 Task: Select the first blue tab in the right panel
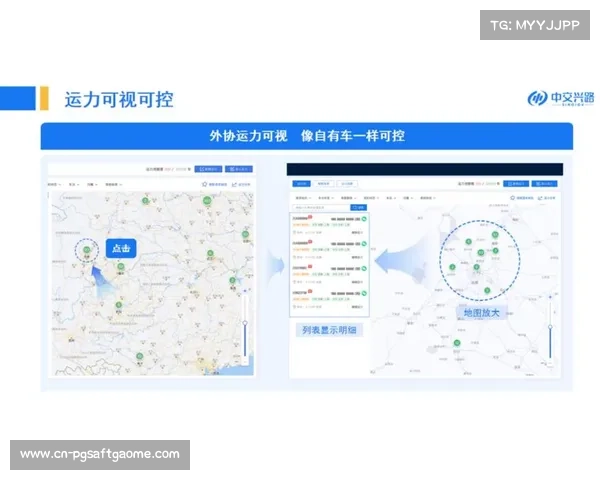(300, 184)
